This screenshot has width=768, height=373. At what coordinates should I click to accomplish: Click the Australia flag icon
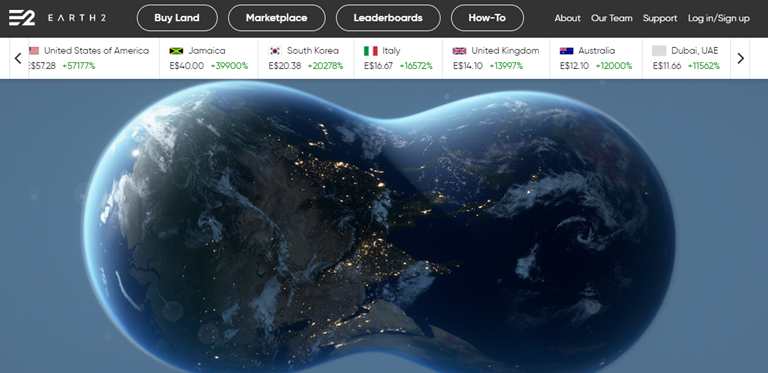(x=566, y=51)
